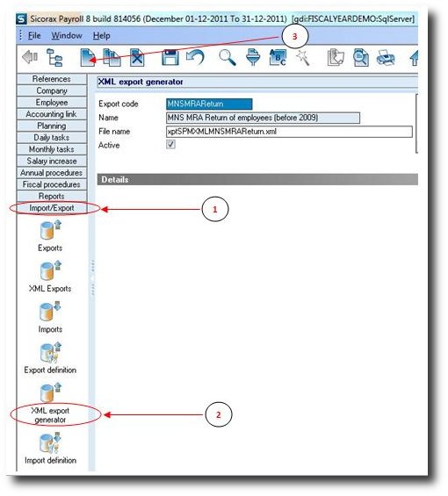448x496 pixels.
Task: Click the File name input field
Action: coord(289,132)
